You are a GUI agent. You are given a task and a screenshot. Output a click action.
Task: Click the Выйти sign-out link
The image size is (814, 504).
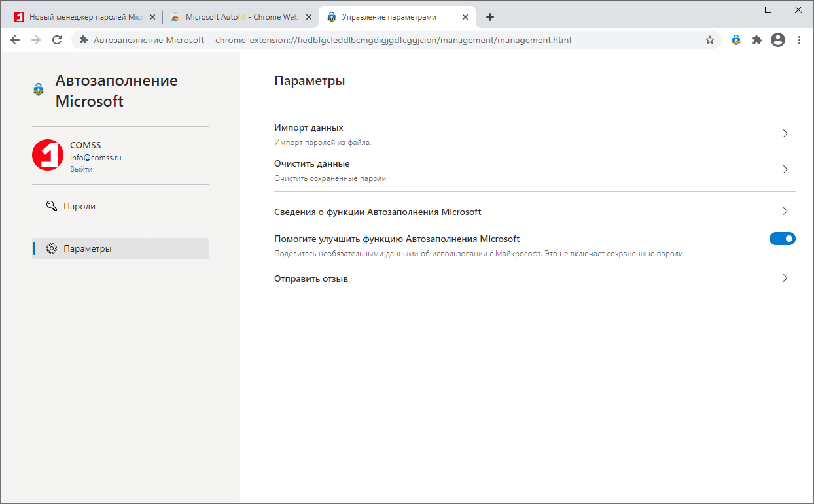coord(81,169)
